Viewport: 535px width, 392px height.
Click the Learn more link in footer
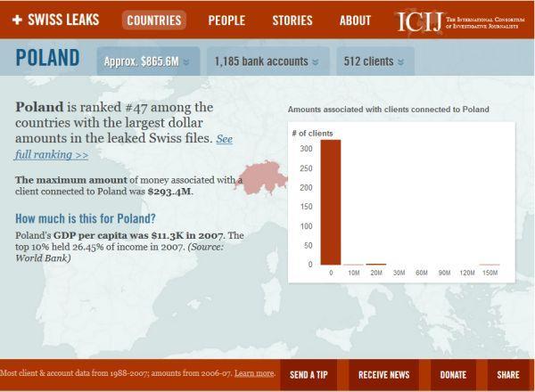pyautogui.click(x=254, y=373)
